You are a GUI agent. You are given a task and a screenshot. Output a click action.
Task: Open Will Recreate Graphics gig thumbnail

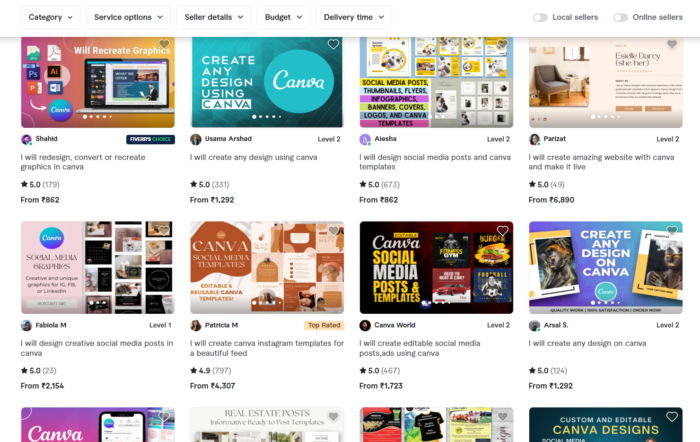coord(98,82)
